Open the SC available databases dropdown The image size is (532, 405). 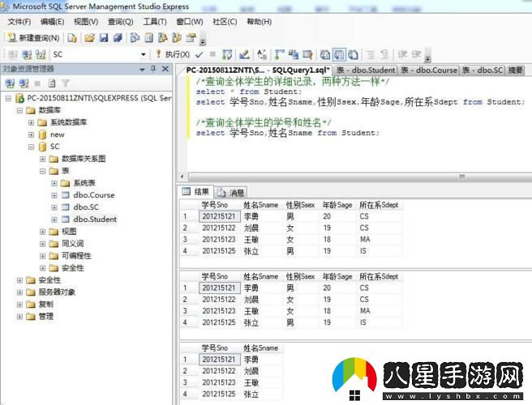coord(144,54)
